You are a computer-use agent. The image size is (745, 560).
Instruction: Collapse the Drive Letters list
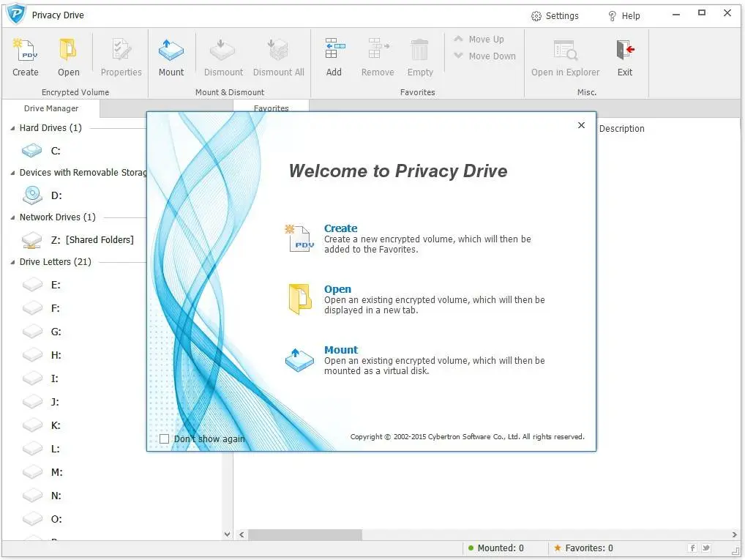pos(11,261)
